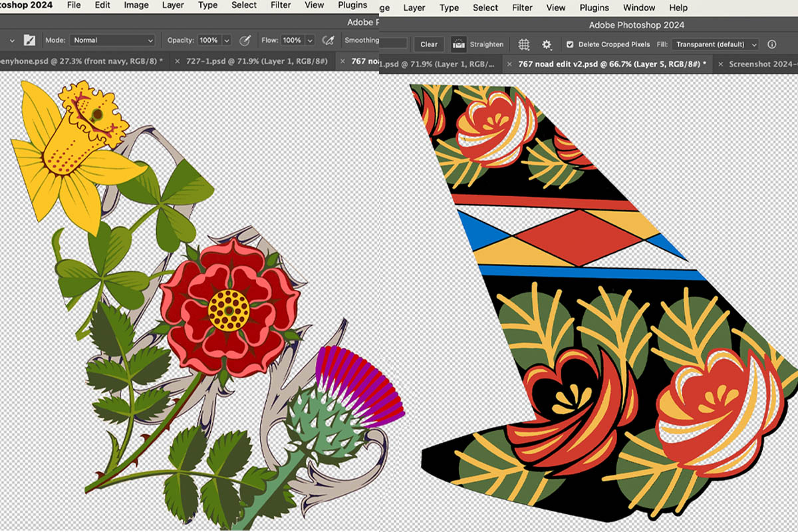Toggle Delete Cropped Pixels checkbox
The image size is (798, 532).
tap(569, 45)
